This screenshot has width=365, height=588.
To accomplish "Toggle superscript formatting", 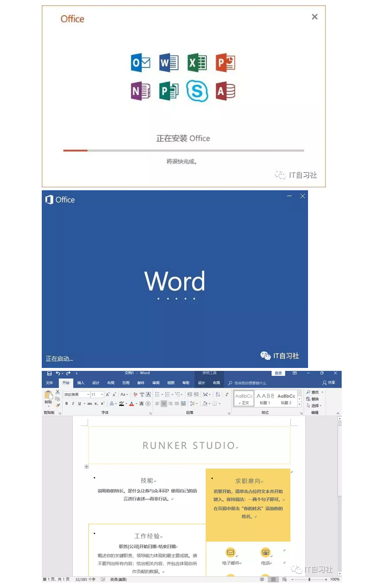I will (103, 404).
